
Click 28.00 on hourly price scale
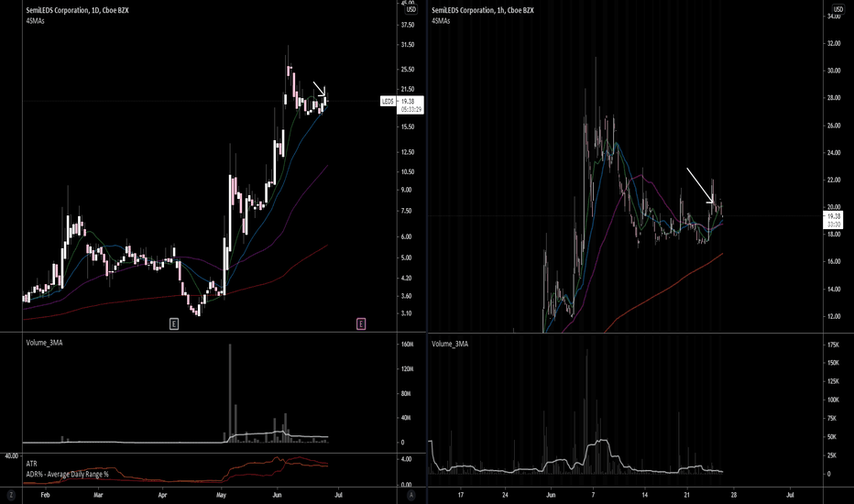point(834,97)
